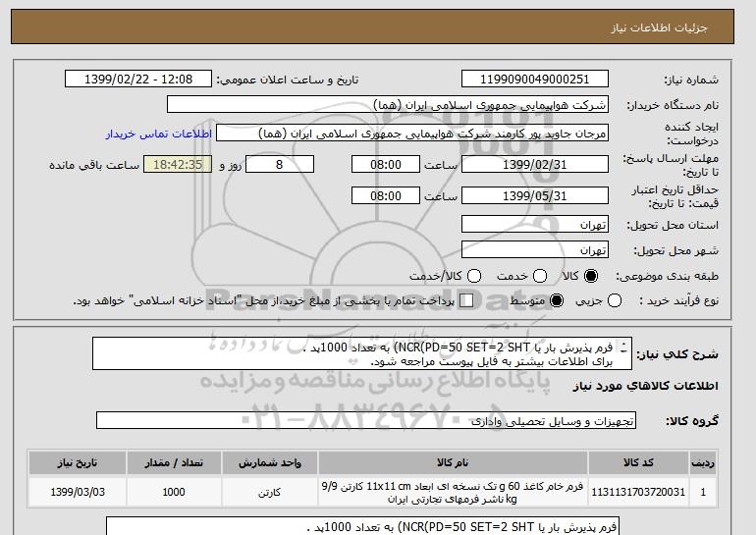Click delivery province field تهران
The height and width of the screenshot is (535, 756).
535,225
